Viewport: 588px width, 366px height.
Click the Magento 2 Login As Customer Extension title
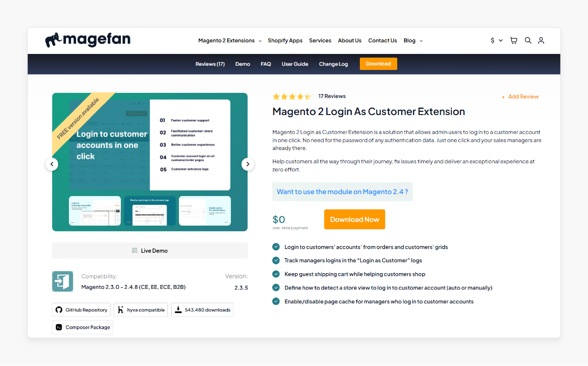(368, 112)
